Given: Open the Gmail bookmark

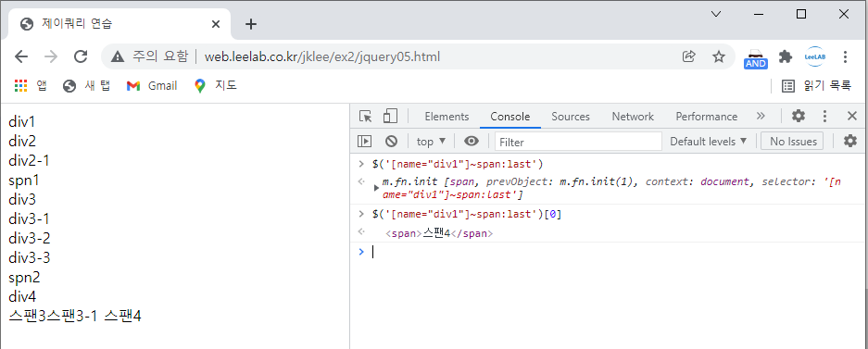Looking at the screenshot, I should click(152, 86).
